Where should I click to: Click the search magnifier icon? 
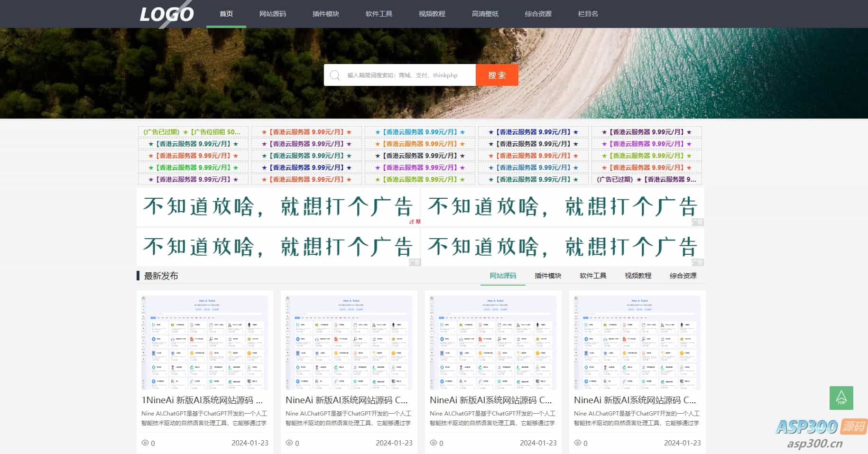tap(335, 75)
